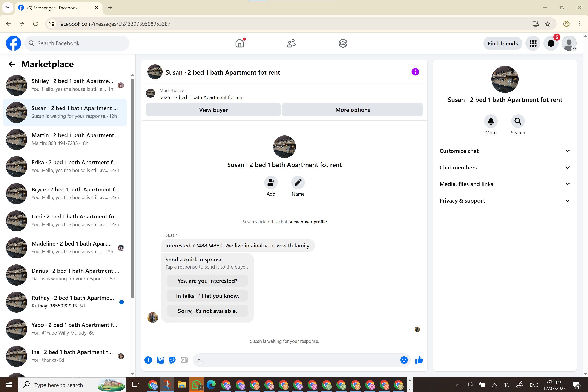Click the attach photo icon

(x=160, y=360)
